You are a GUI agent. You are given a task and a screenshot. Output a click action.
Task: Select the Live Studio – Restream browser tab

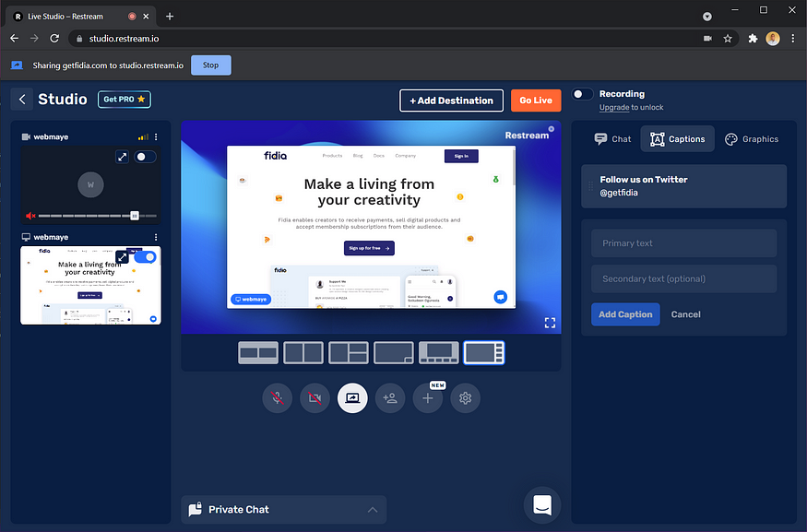pyautogui.click(x=79, y=17)
